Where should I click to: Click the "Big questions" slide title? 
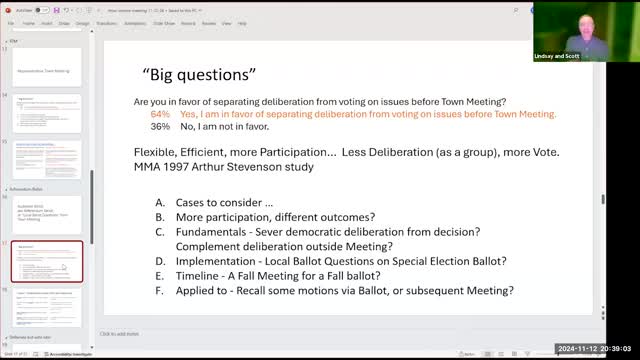point(199,75)
